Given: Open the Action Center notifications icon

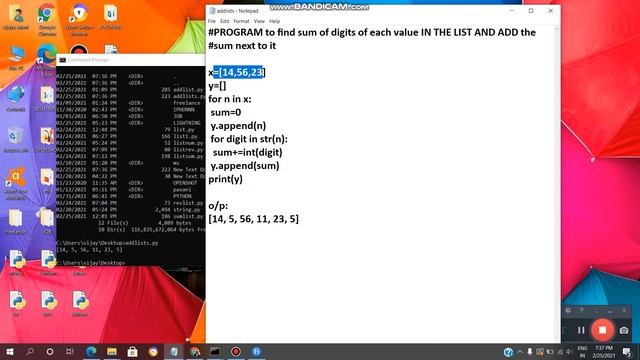Looking at the screenshot, I should [627, 352].
